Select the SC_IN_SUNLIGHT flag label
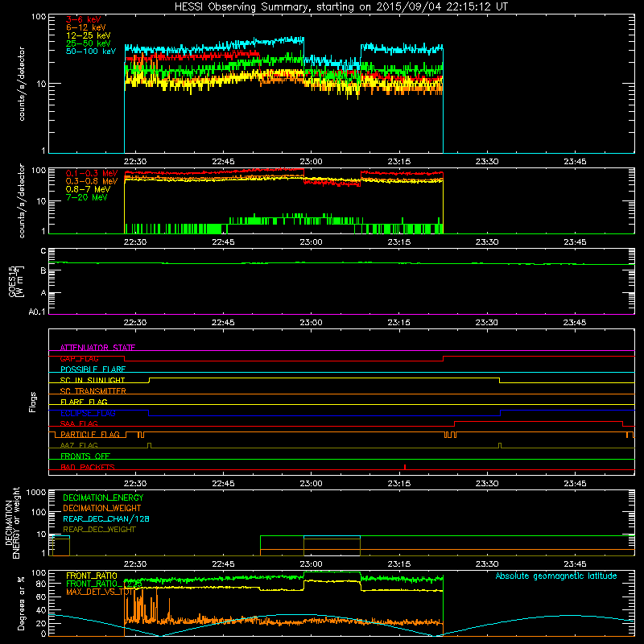The width and height of the screenshot is (644, 644). click(93, 380)
